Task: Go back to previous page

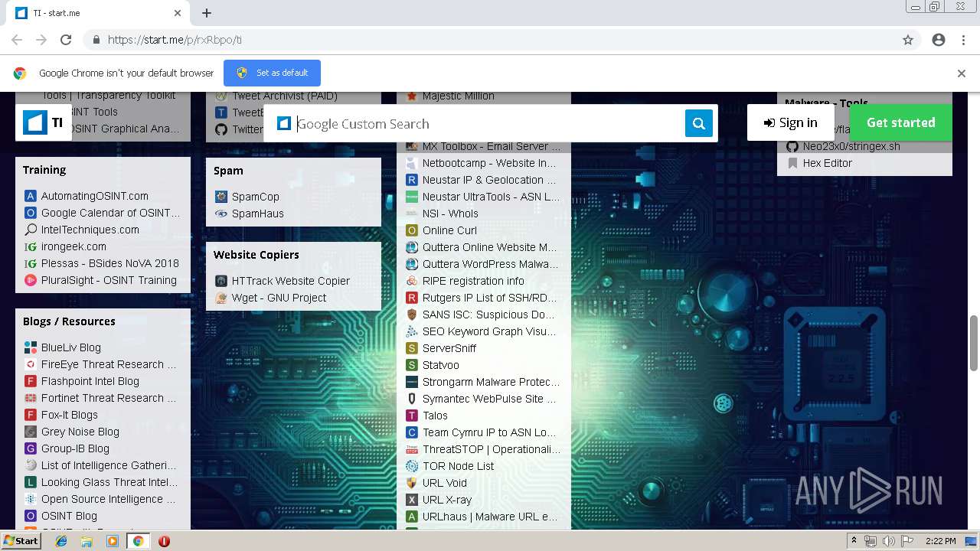Action: click(x=17, y=40)
